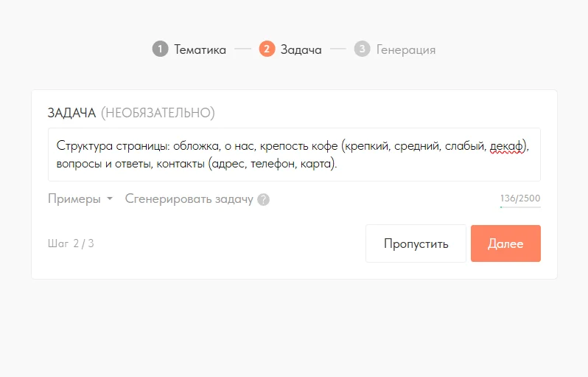The height and width of the screenshot is (377, 588).
Task: Click the step 1 number circle
Action: point(160,49)
